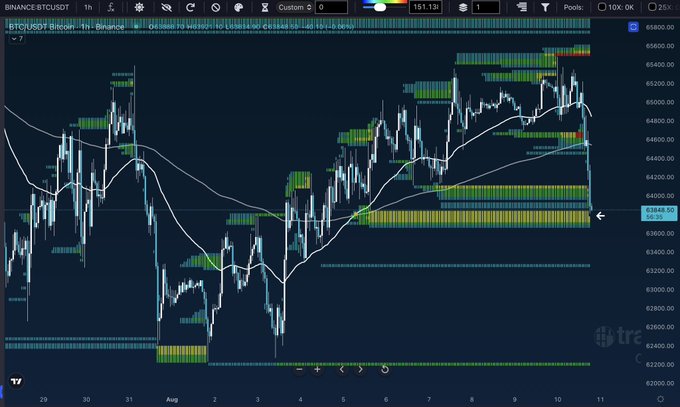Viewport: 680px width, 407px height.
Task: Enable the 25X pool checkbox
Action: point(652,7)
